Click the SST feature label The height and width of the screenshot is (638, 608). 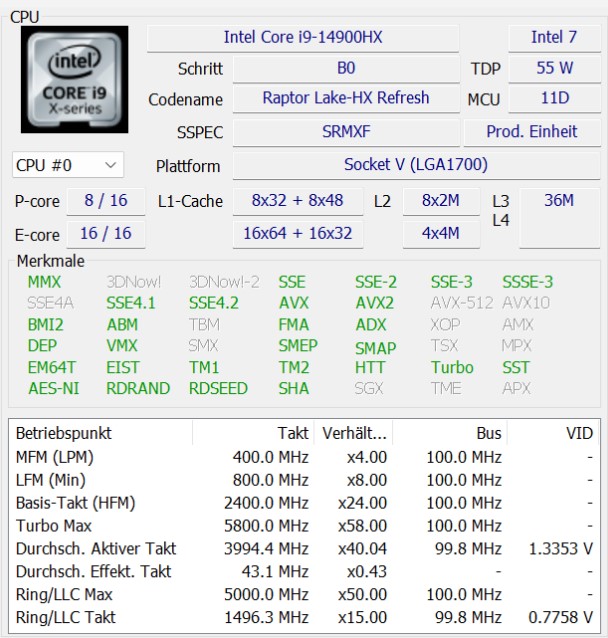516,368
